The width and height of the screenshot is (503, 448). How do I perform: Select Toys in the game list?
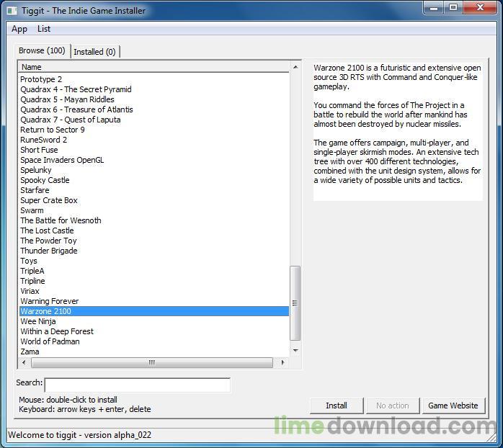click(x=154, y=261)
